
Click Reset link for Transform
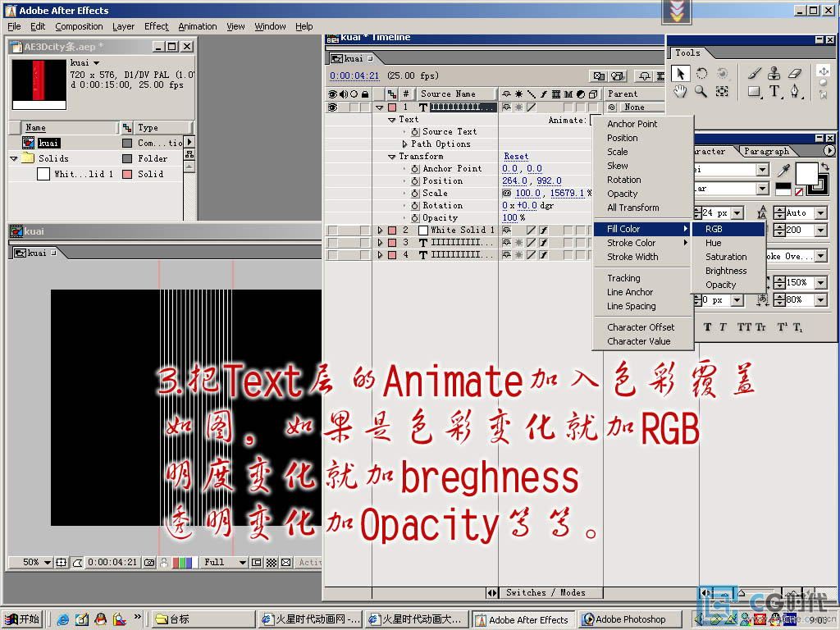click(516, 157)
